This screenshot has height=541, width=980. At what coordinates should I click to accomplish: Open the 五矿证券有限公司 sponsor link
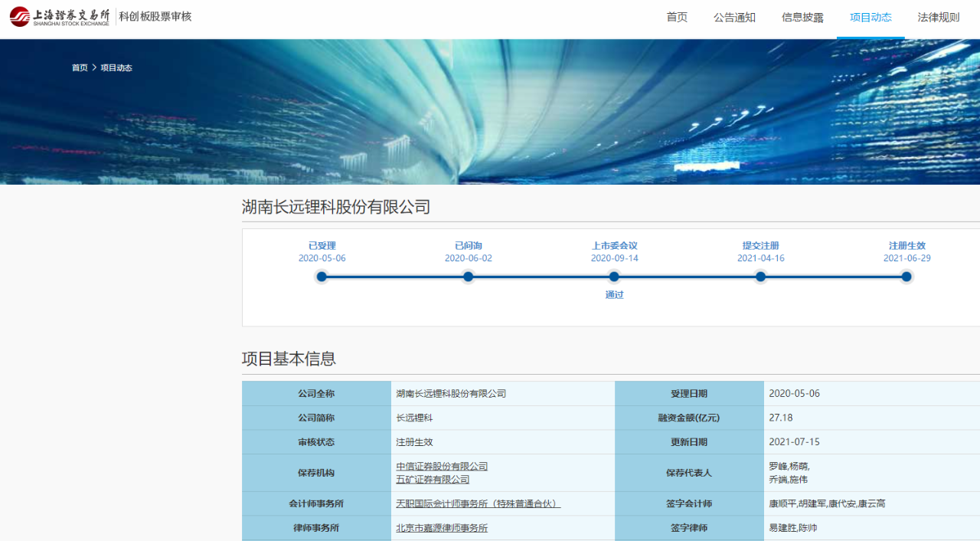click(433, 480)
